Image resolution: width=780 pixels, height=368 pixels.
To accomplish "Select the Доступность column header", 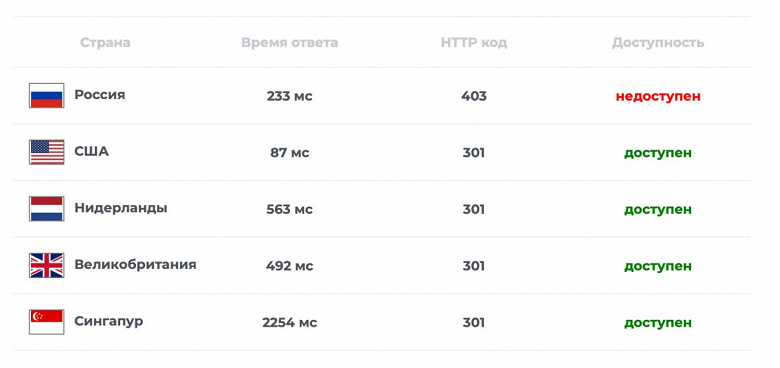I will pos(658,43).
